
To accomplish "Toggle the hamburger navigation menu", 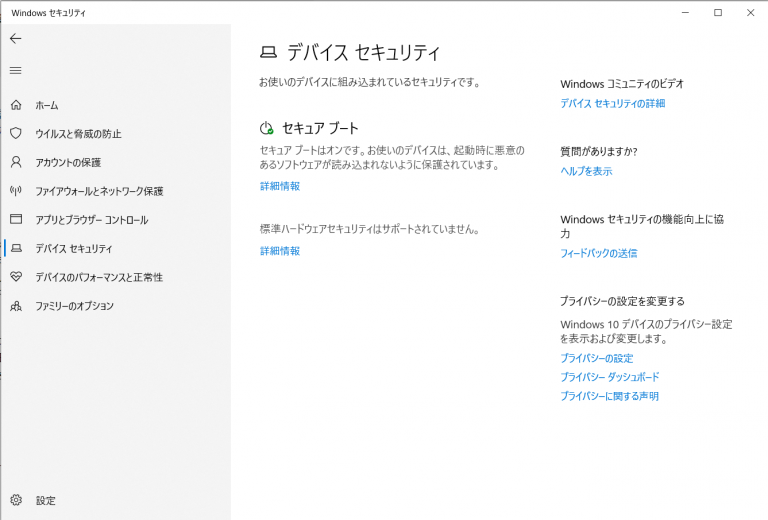I will tap(15, 70).
